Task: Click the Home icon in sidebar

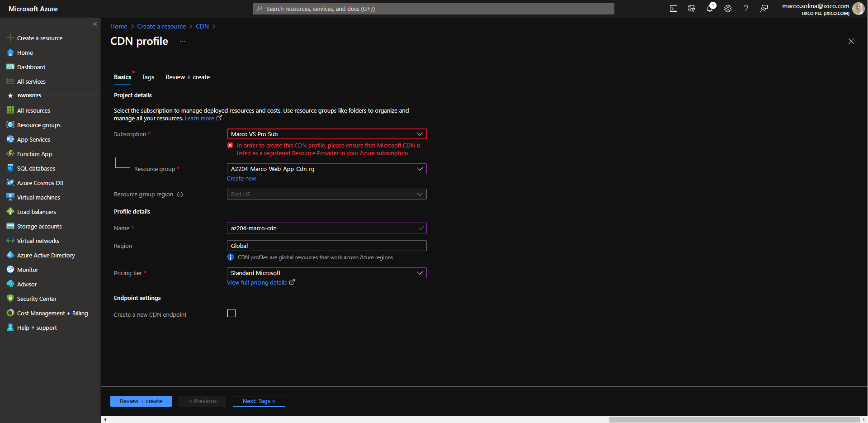Action: pyautogui.click(x=10, y=52)
